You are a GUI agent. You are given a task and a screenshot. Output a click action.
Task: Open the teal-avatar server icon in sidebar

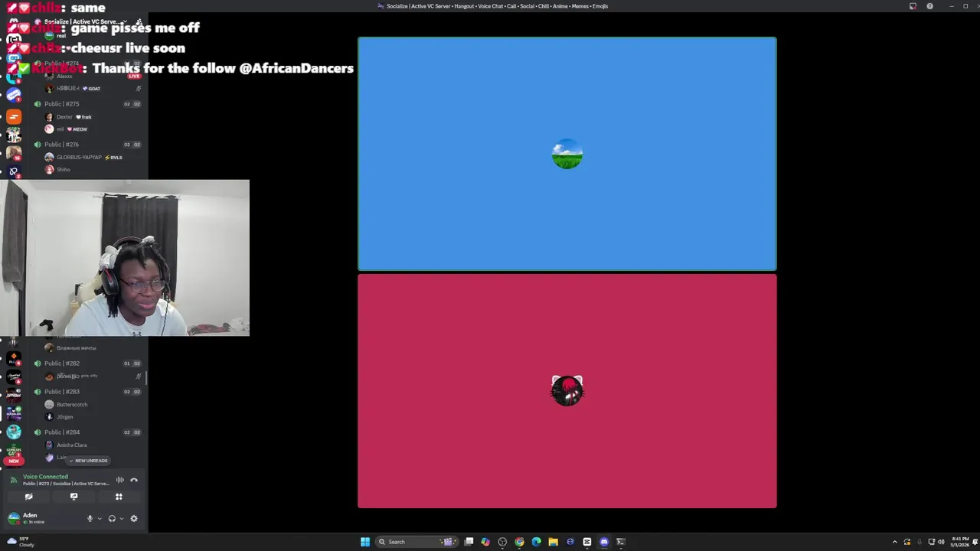(x=14, y=432)
